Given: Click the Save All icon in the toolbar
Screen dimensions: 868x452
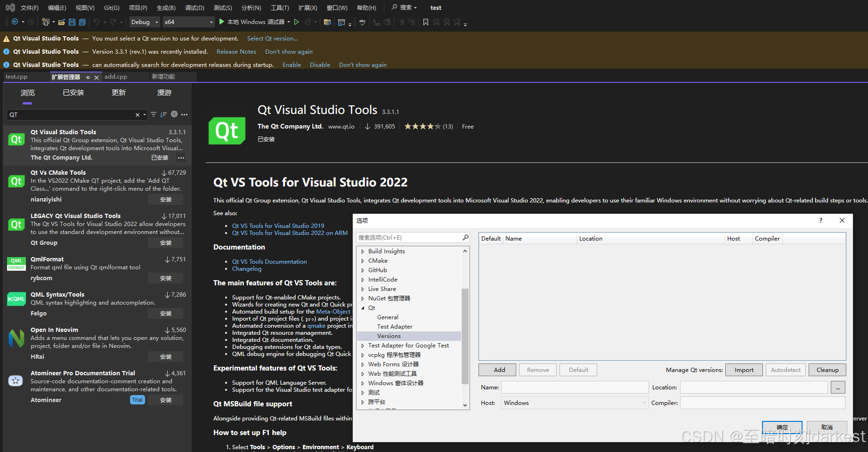Looking at the screenshot, I should coord(81,22).
